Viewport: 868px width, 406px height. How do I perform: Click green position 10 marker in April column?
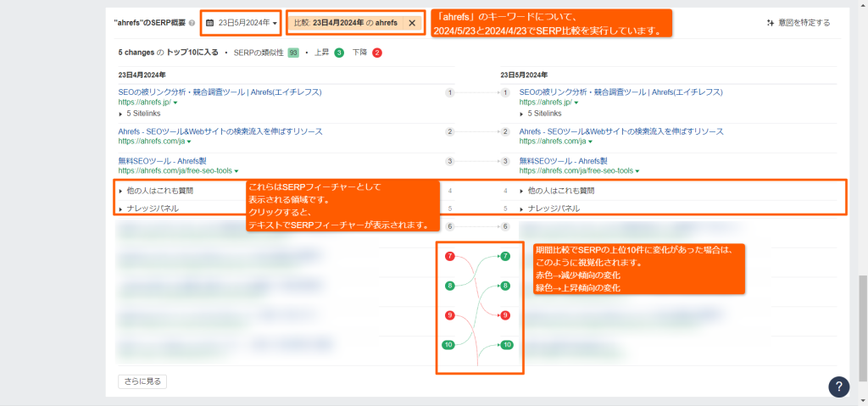[449, 345]
